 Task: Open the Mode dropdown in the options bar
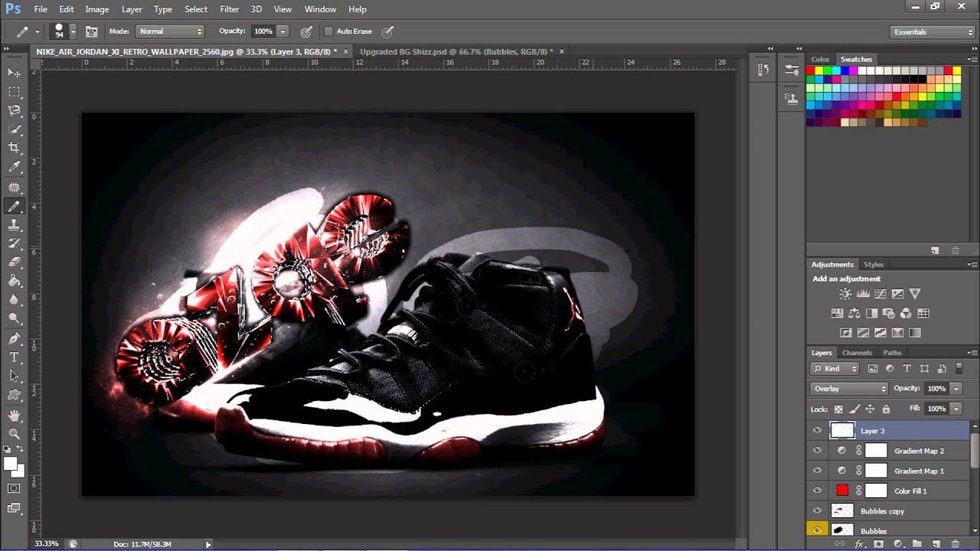click(170, 31)
